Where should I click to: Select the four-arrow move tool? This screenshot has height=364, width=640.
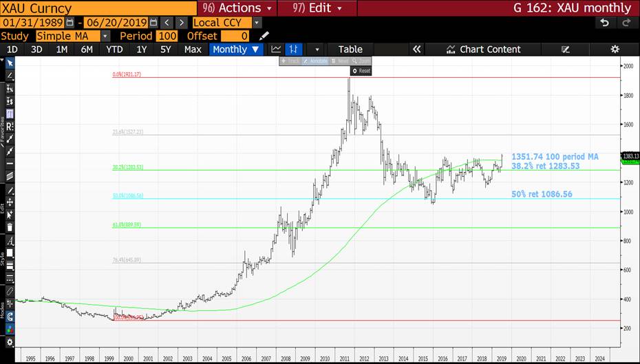coord(10,202)
